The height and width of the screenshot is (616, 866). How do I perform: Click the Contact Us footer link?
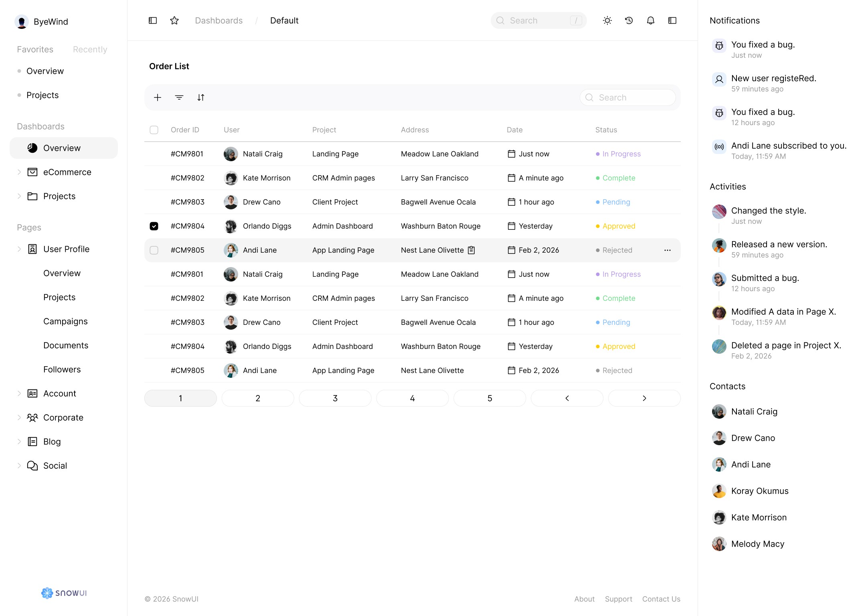point(661,599)
